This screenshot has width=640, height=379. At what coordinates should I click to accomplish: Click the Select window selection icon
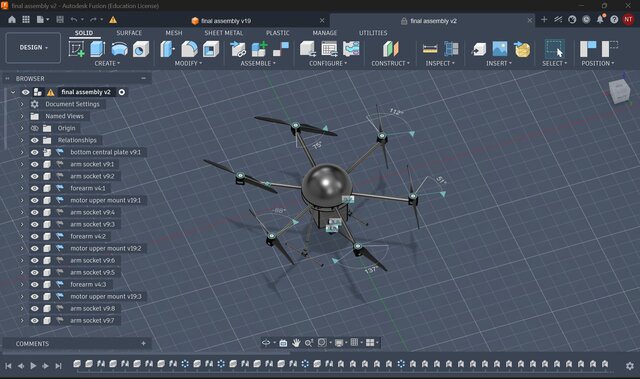click(555, 49)
